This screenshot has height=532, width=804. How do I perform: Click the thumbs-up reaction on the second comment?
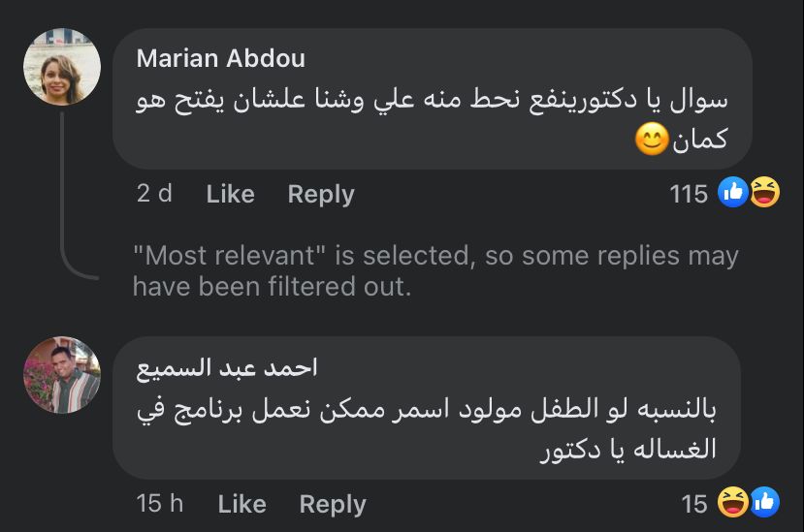point(765,502)
